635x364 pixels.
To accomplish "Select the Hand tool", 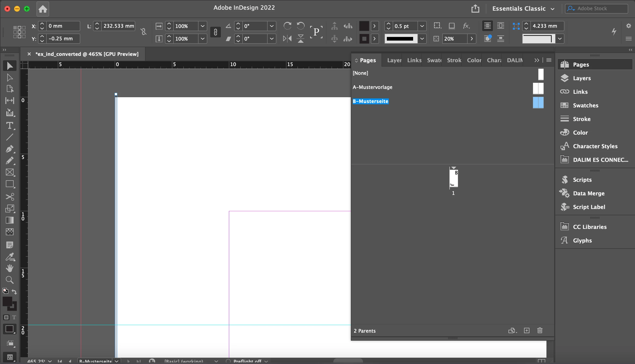I will [9, 268].
